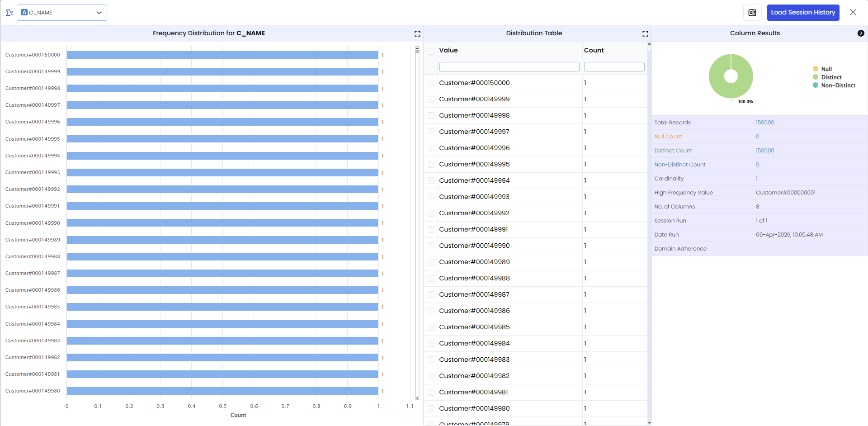Maximize the Frequency Distribution chart panel

[x=417, y=34]
